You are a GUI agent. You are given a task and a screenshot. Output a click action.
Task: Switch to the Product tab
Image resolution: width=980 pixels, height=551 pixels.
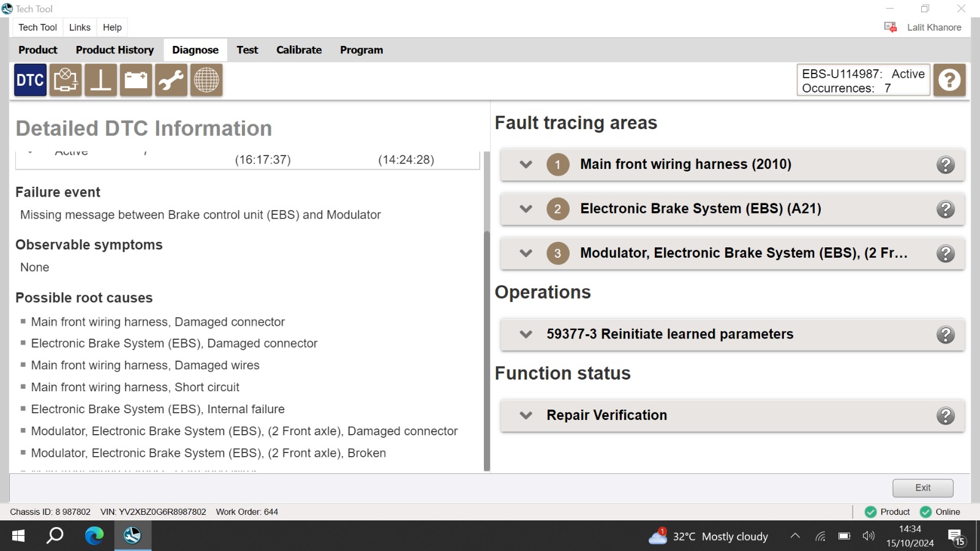pyautogui.click(x=38, y=50)
